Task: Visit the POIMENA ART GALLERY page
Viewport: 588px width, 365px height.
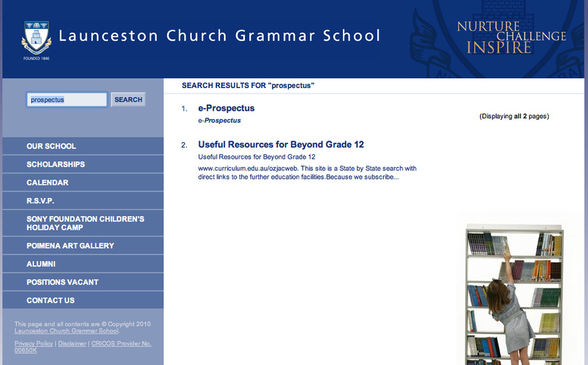Action: [83, 246]
